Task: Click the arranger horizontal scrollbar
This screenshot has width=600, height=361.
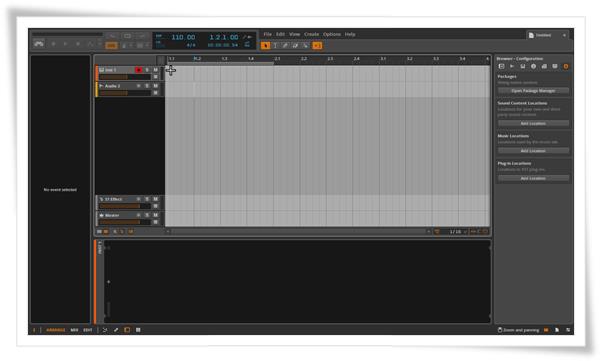Action: pos(298,232)
